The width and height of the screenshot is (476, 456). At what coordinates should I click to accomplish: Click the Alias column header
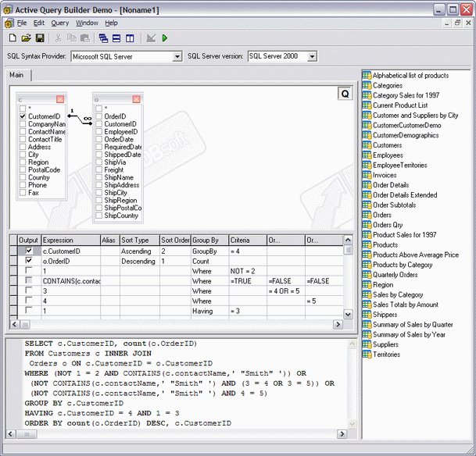tap(110, 240)
